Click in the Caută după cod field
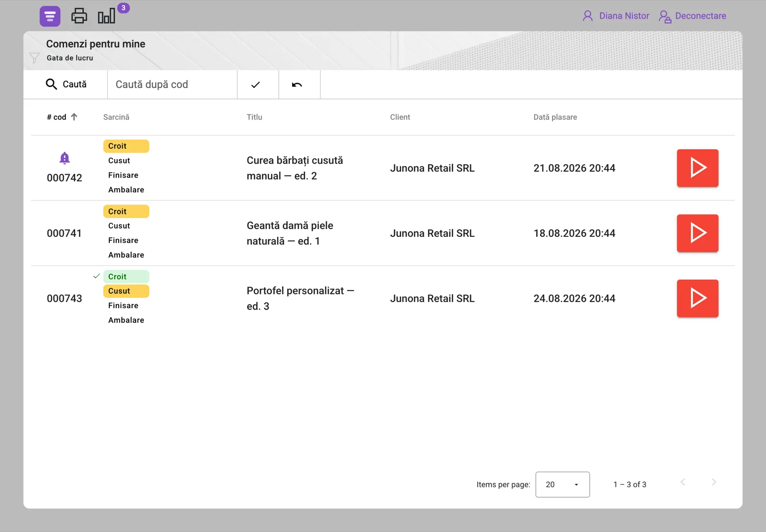This screenshot has width=766, height=532. (172, 85)
